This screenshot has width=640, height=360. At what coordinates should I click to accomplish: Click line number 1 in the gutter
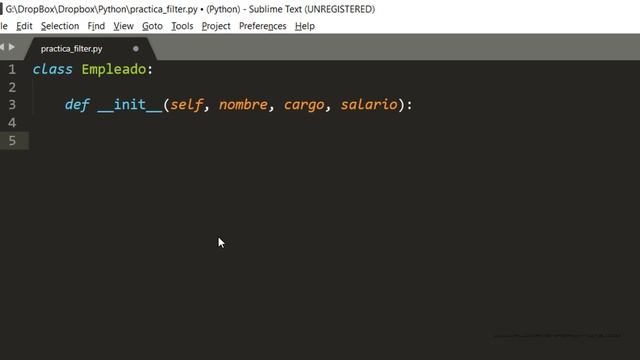(x=12, y=69)
